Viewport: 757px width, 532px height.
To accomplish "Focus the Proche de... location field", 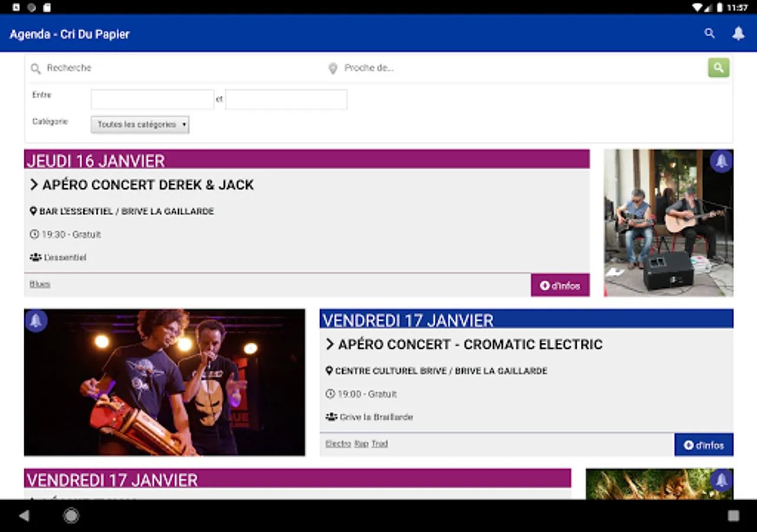I will 516,68.
